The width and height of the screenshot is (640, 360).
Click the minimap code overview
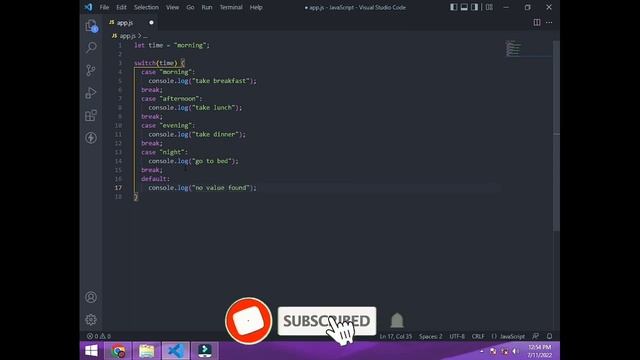(x=513, y=48)
